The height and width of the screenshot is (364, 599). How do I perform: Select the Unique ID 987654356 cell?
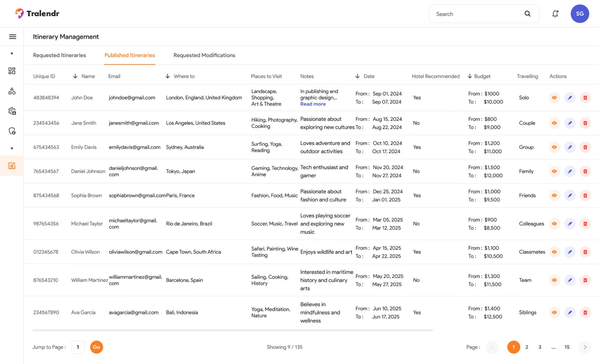pos(46,224)
